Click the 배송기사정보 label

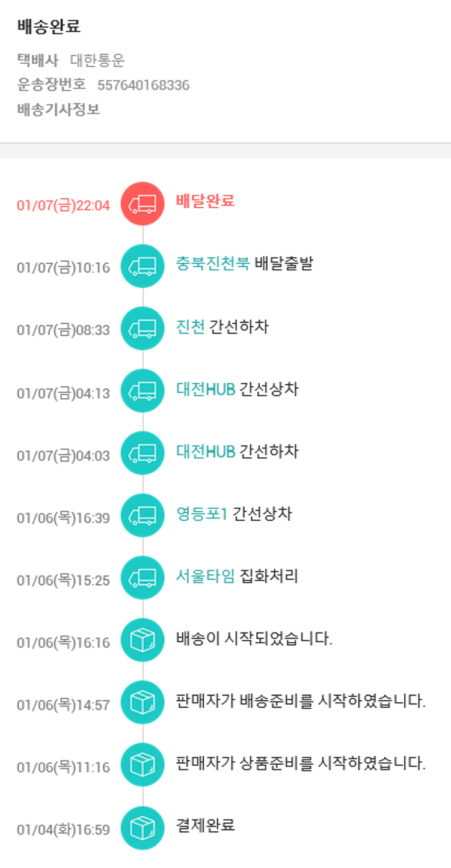58,110
